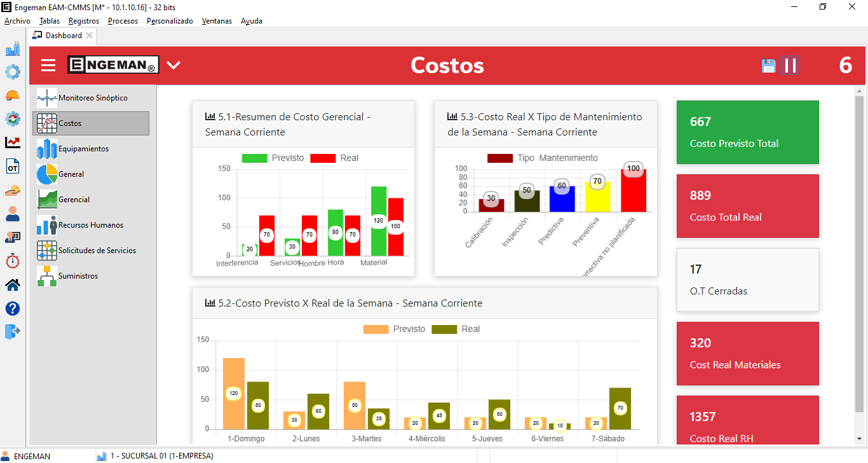Save dashboard using the floppy disk icon

pos(769,66)
